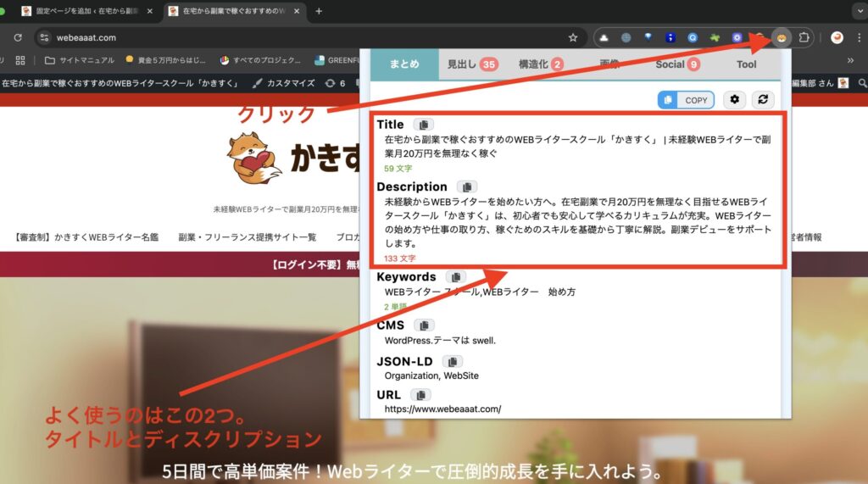
Task: Open the すべてのプロジェク bookmark
Action: 260,60
